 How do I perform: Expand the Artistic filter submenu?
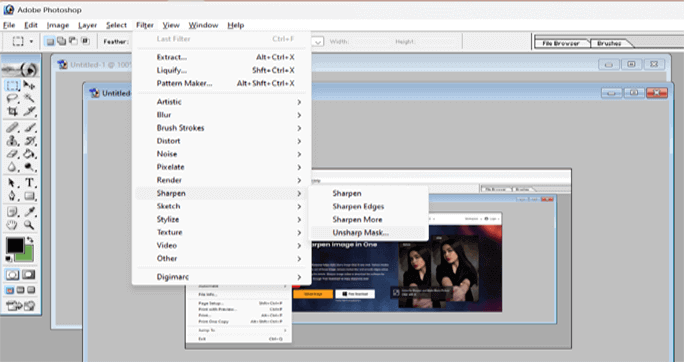click(223, 102)
